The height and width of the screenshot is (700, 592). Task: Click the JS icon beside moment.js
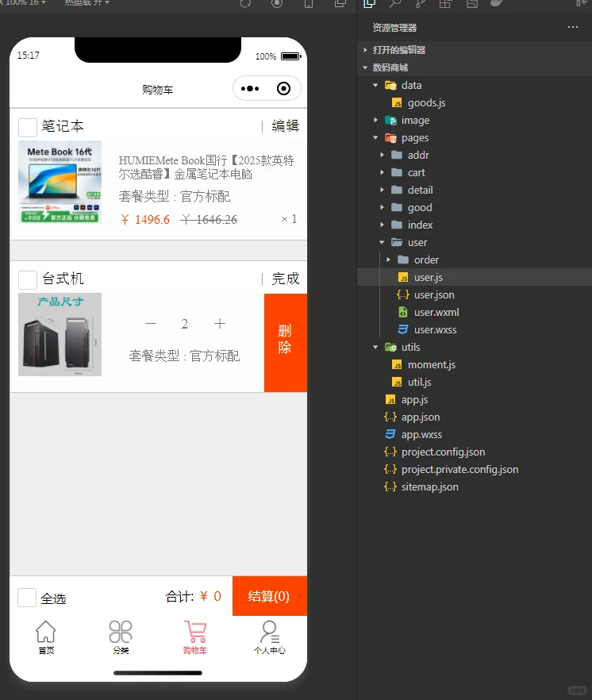397,365
